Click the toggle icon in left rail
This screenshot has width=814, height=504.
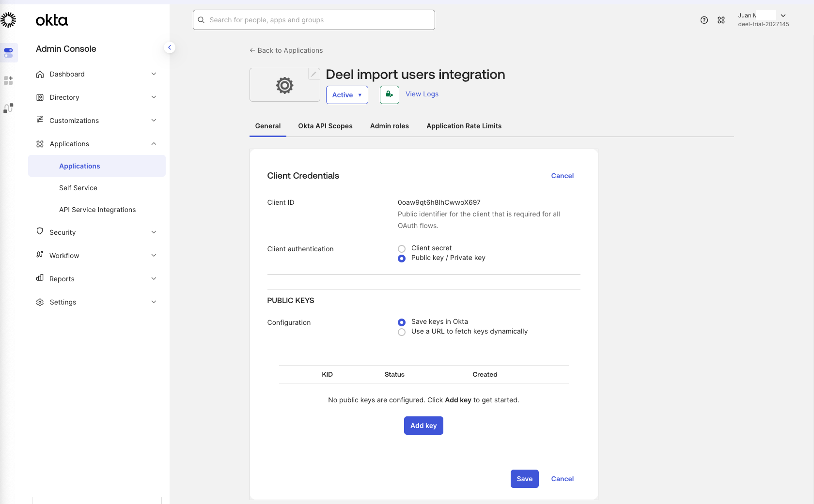(8, 53)
